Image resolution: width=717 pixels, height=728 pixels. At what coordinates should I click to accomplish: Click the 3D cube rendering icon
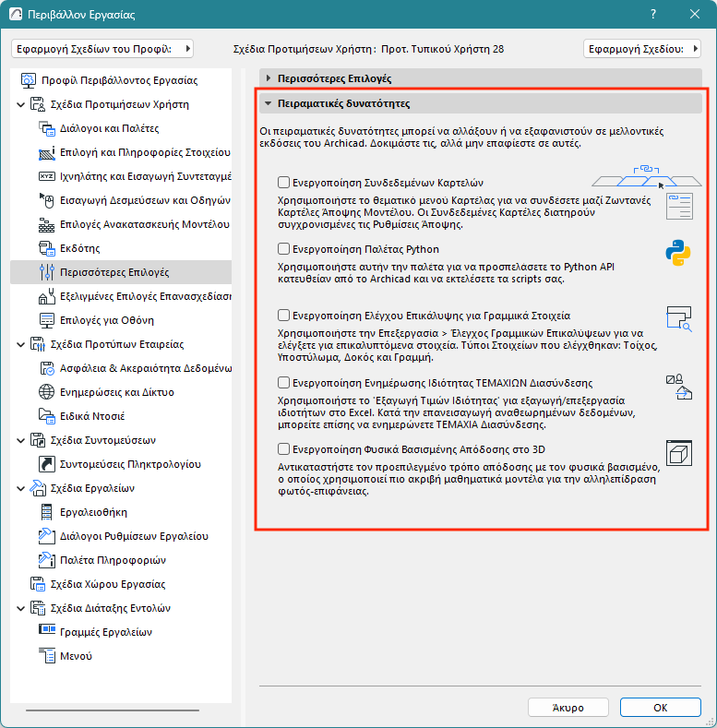pyautogui.click(x=679, y=453)
